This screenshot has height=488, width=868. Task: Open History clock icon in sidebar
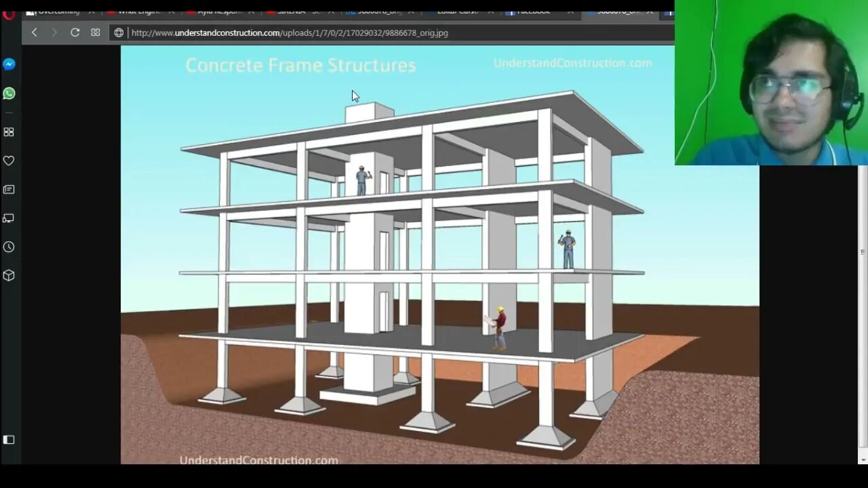click(9, 247)
